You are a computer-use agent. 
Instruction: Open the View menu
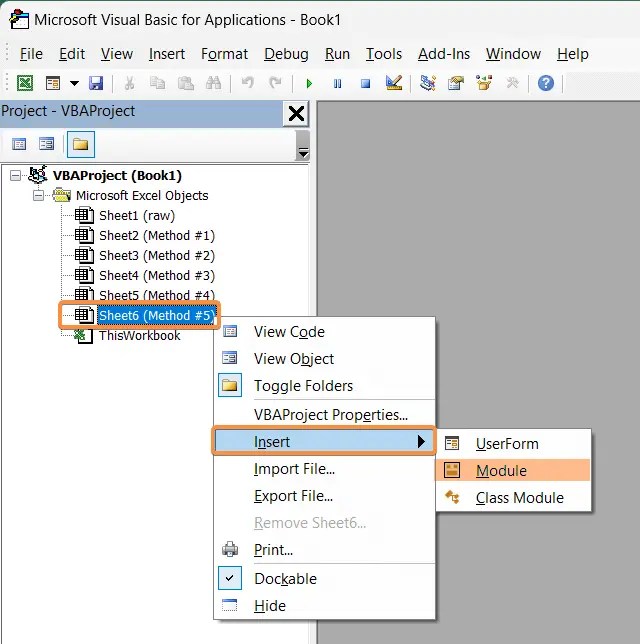coord(117,54)
